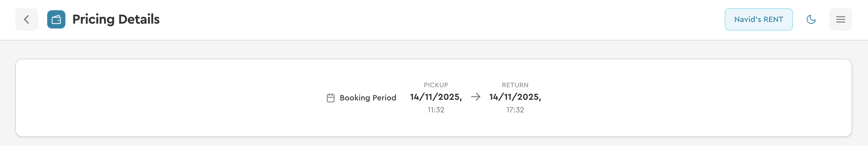868x146 pixels.
Task: Click the calendar icon beside Booking Period
Action: pyautogui.click(x=331, y=98)
